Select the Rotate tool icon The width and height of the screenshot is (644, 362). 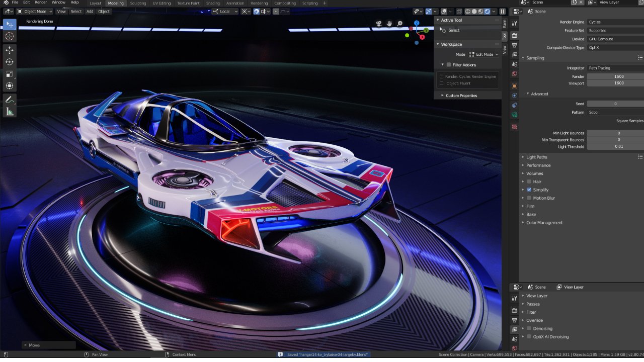10,62
